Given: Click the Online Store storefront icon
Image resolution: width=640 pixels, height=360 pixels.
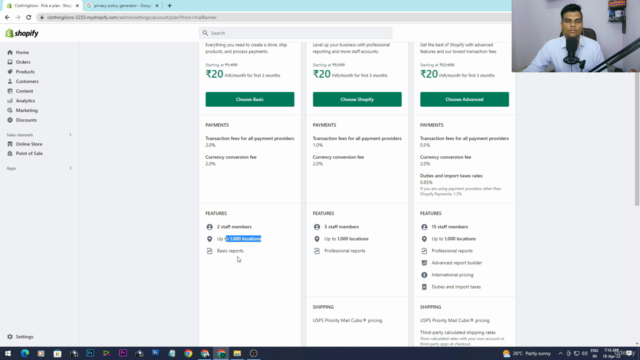Looking at the screenshot, I should click(10, 144).
